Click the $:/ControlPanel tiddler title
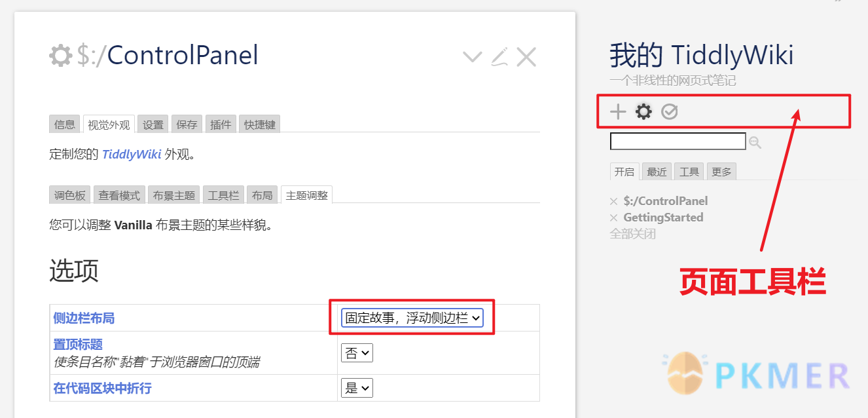The image size is (868, 418). coord(168,56)
